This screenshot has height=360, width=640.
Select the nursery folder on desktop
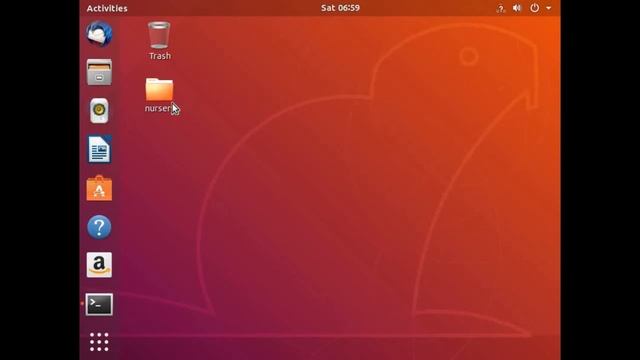[x=159, y=89]
